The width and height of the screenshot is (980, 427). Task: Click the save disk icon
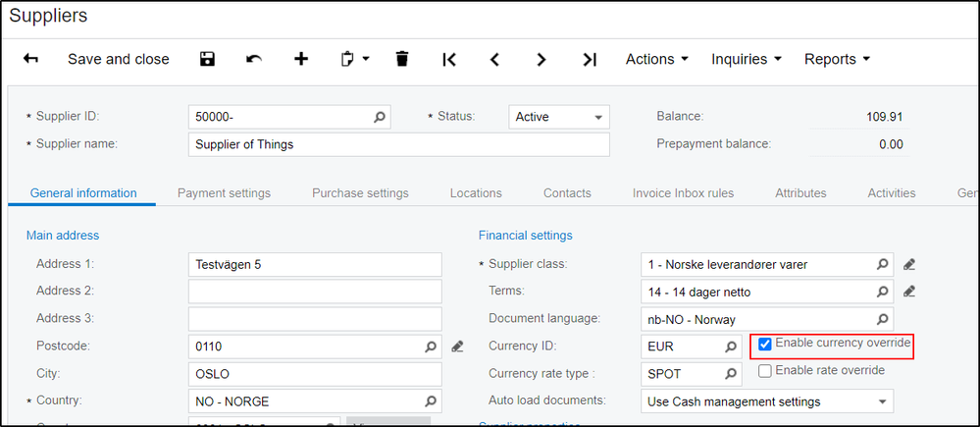[x=207, y=59]
